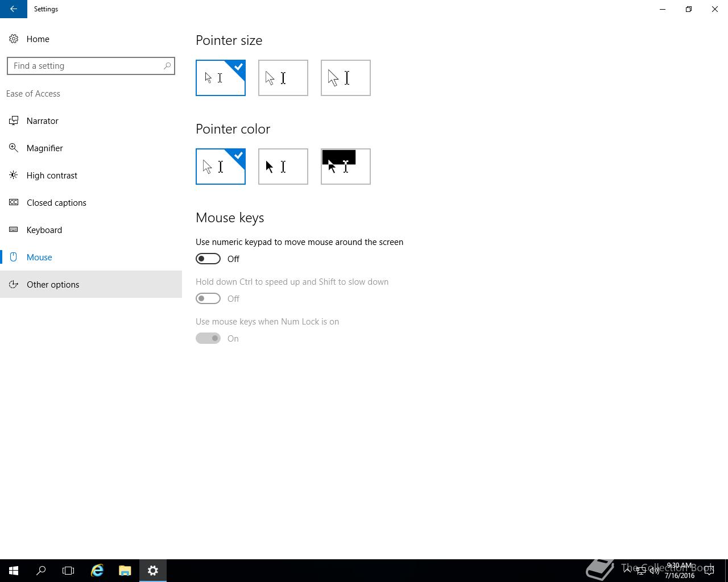Close the Settings window
The width and height of the screenshot is (728, 582).
click(715, 9)
